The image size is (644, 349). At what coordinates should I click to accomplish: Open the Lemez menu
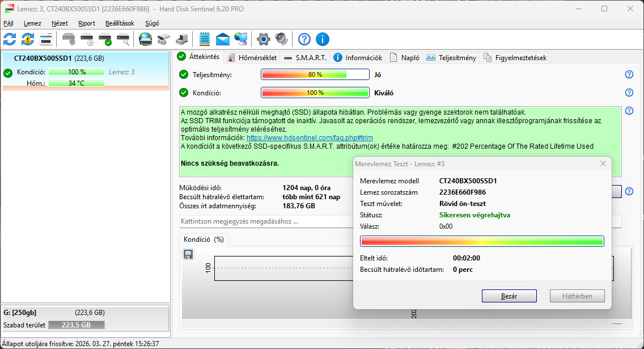coord(32,23)
